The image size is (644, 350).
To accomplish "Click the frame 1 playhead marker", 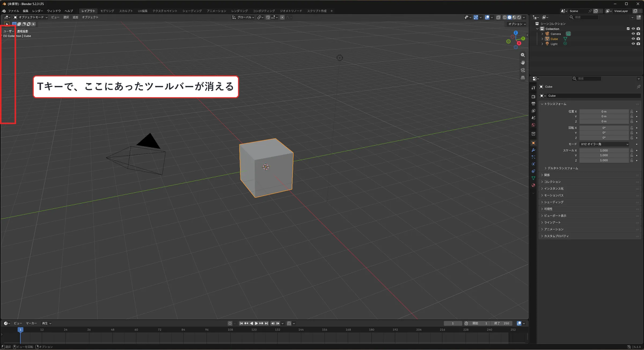I will click(x=20, y=330).
